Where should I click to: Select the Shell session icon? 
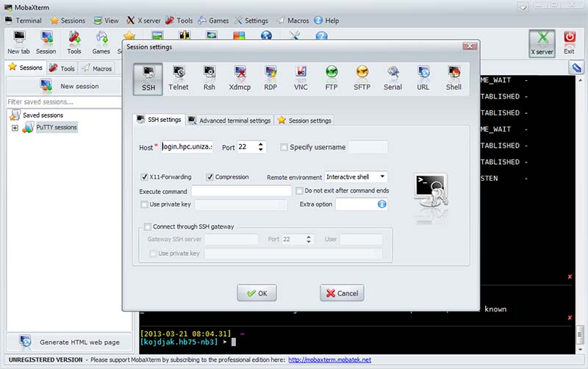tap(453, 77)
